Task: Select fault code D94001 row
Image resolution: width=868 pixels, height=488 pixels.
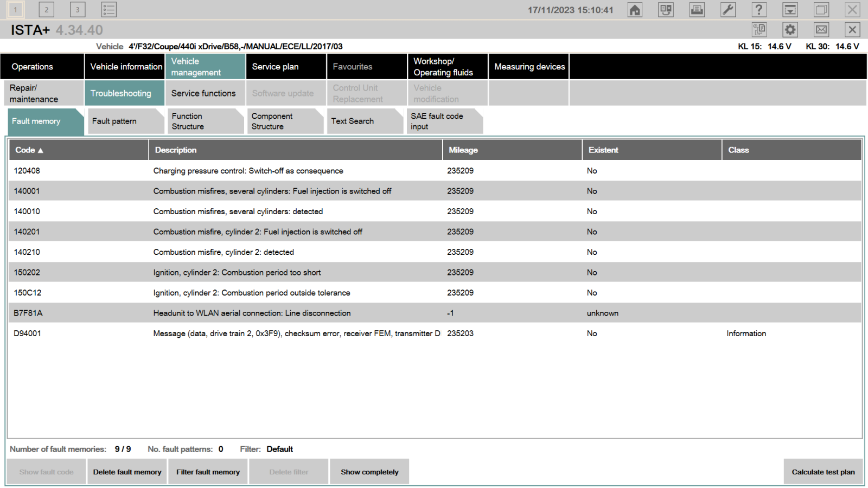Action: (x=435, y=333)
